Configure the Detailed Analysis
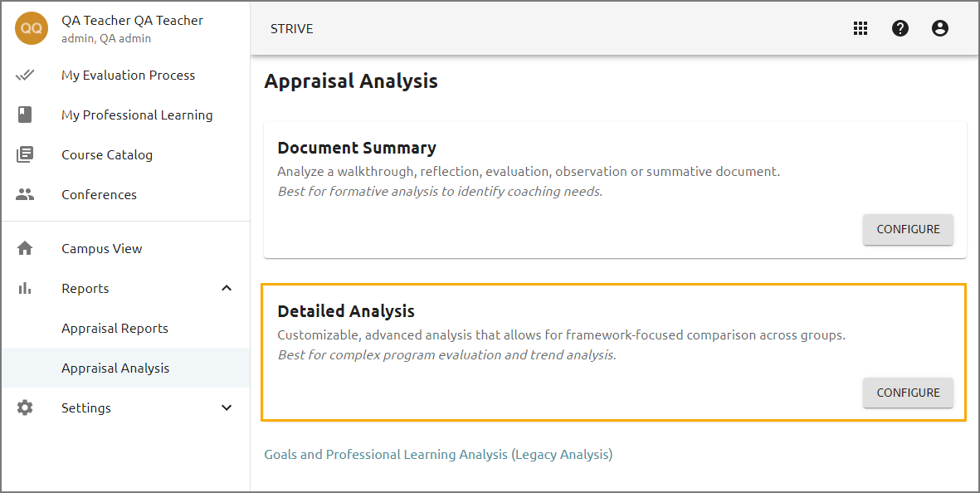The width and height of the screenshot is (980, 493). (x=908, y=393)
